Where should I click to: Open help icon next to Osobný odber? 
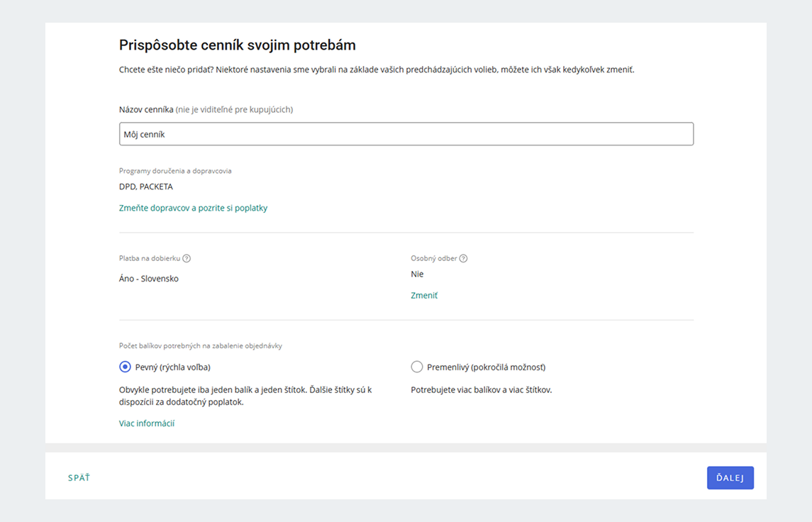(464, 258)
